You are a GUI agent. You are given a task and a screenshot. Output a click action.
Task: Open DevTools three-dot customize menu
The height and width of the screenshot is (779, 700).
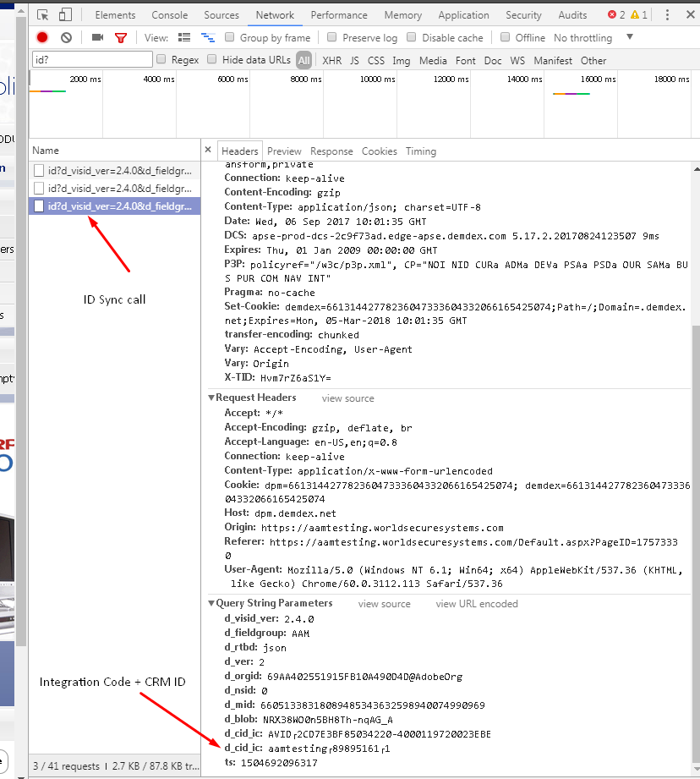667,15
